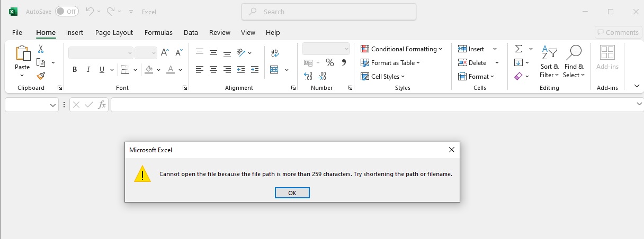Viewport: 644px width, 239px height.
Task: Click the Borders icon
Action: (125, 69)
